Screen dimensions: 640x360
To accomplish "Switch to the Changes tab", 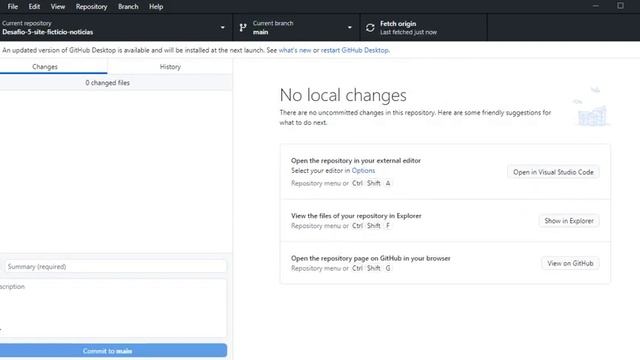I will (53, 67).
